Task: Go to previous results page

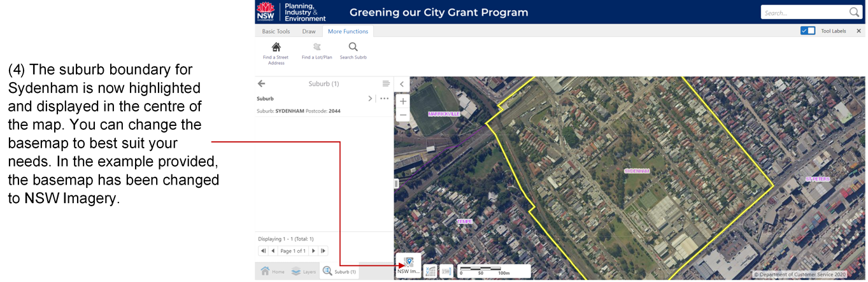Action: (273, 251)
